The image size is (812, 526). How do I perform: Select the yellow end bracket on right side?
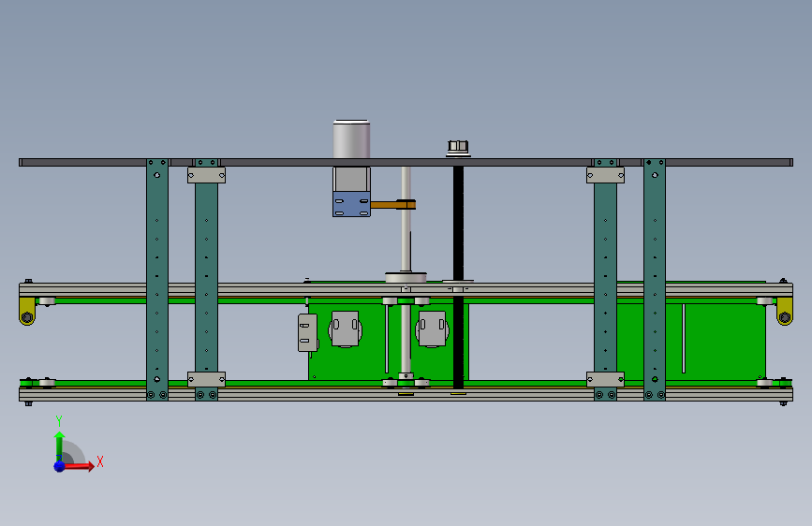[785, 311]
